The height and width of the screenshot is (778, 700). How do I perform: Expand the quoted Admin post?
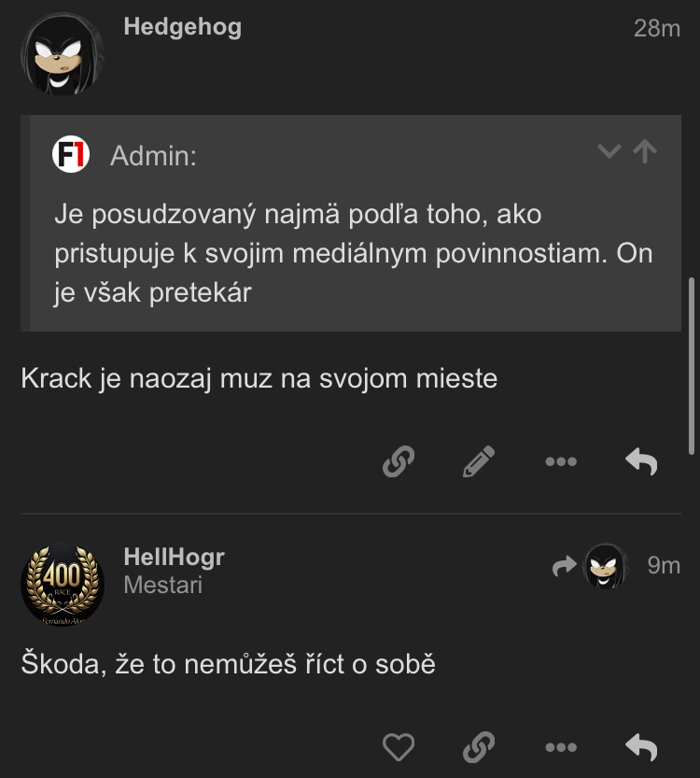click(609, 151)
